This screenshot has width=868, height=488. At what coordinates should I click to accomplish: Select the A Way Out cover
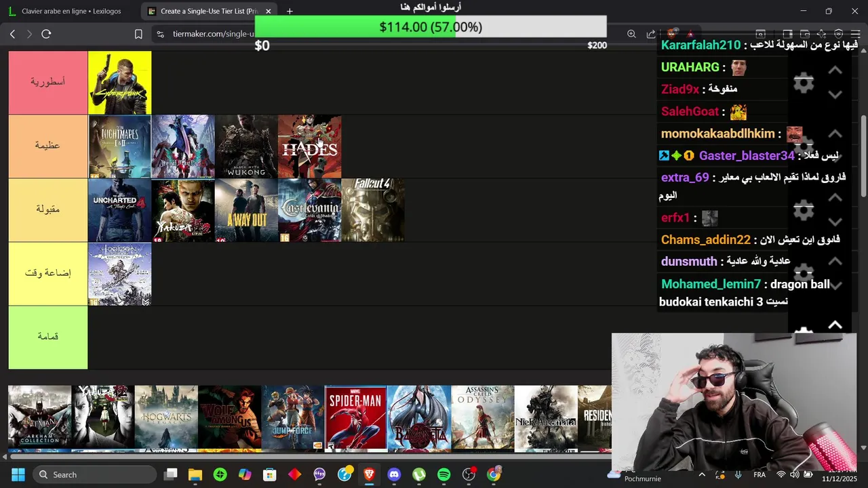[x=246, y=210]
